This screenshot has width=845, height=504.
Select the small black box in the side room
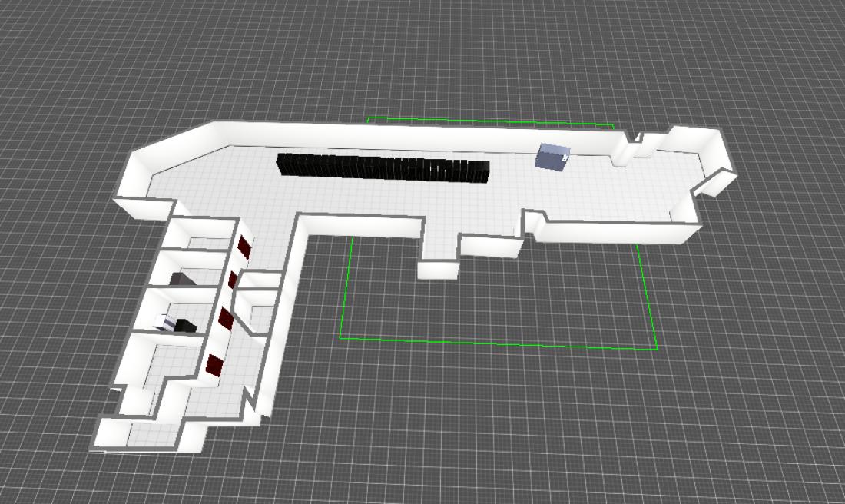click(185, 326)
